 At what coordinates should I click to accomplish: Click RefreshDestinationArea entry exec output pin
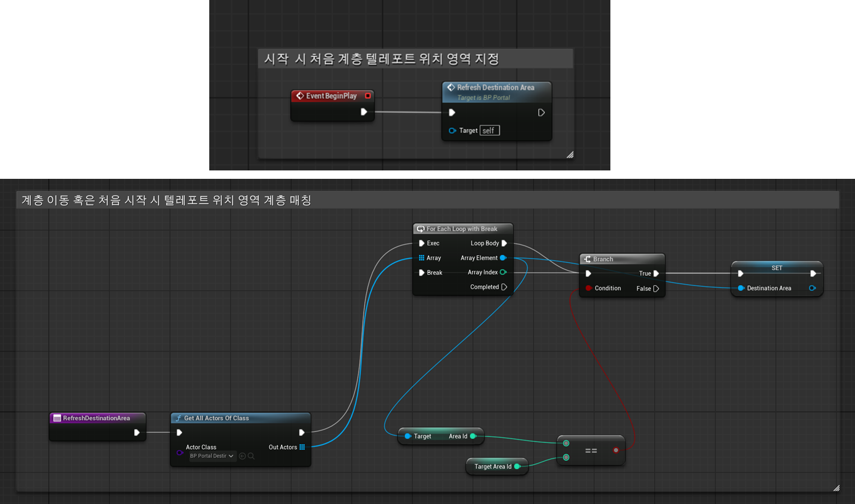(x=136, y=432)
